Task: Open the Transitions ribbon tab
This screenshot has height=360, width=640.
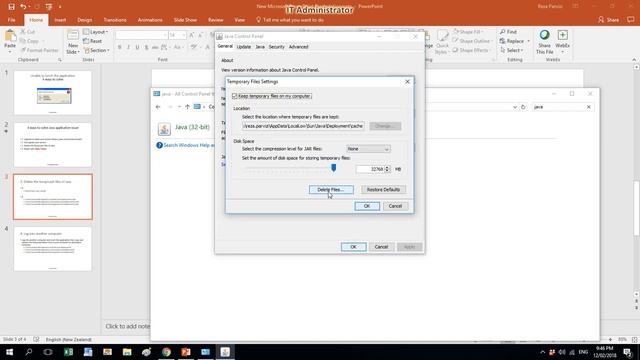Action: point(115,20)
